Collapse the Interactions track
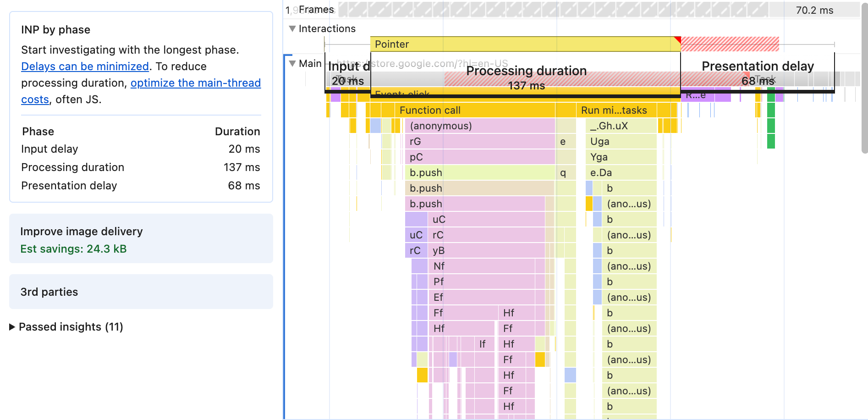This screenshot has height=420, width=868. [x=292, y=28]
